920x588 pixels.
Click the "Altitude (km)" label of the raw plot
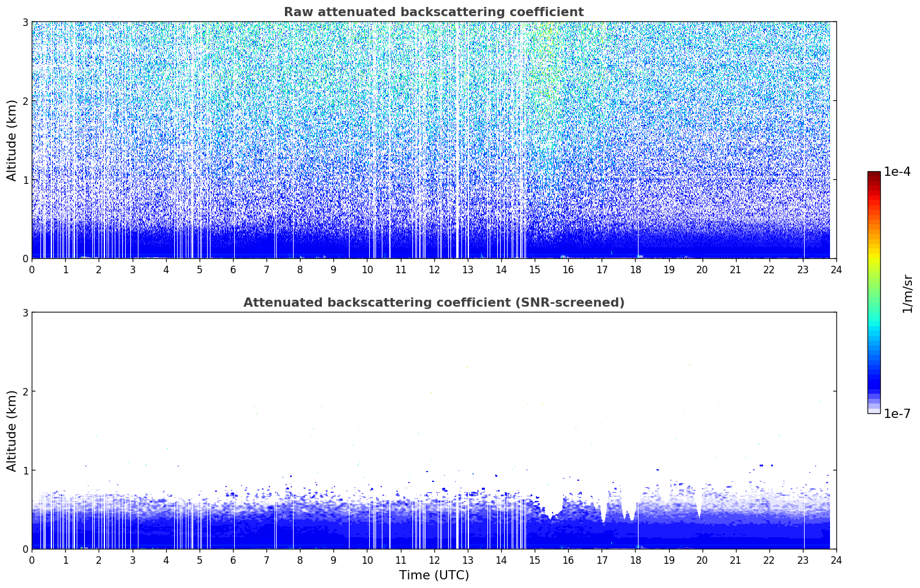12,140
